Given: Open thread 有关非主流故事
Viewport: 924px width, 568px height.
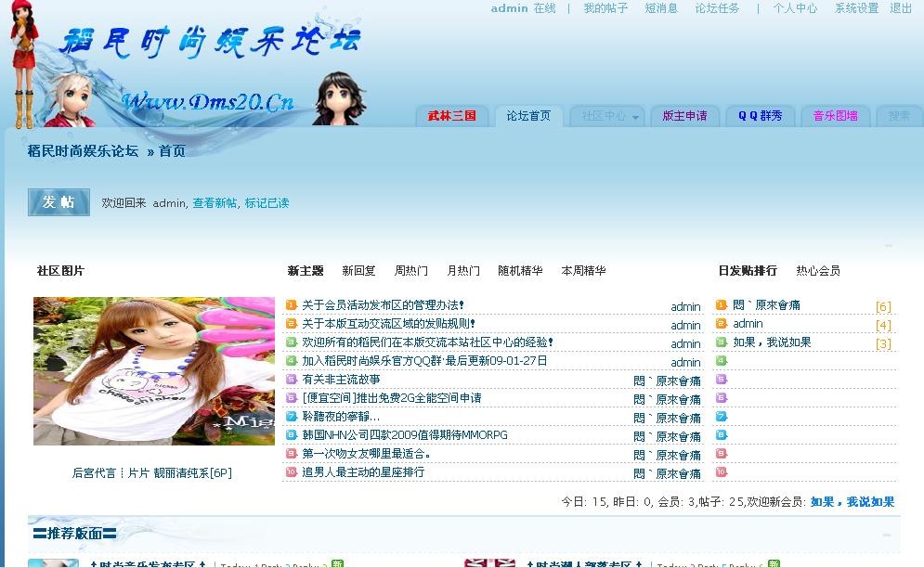Looking at the screenshot, I should pos(341,380).
